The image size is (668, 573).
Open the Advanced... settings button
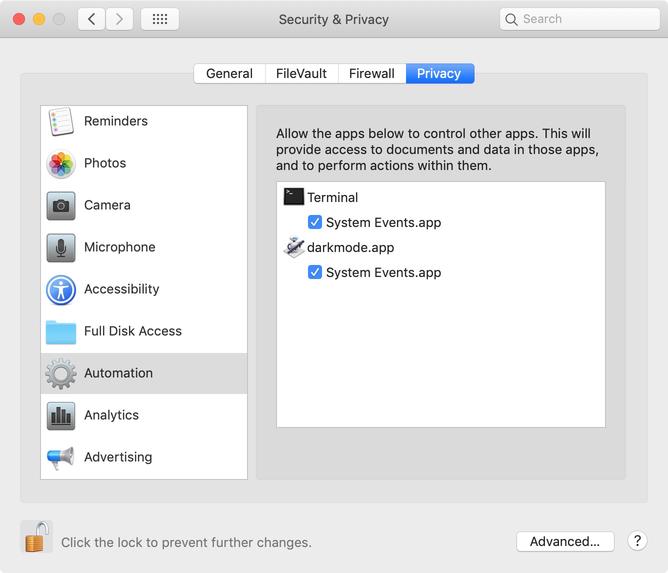(x=565, y=541)
